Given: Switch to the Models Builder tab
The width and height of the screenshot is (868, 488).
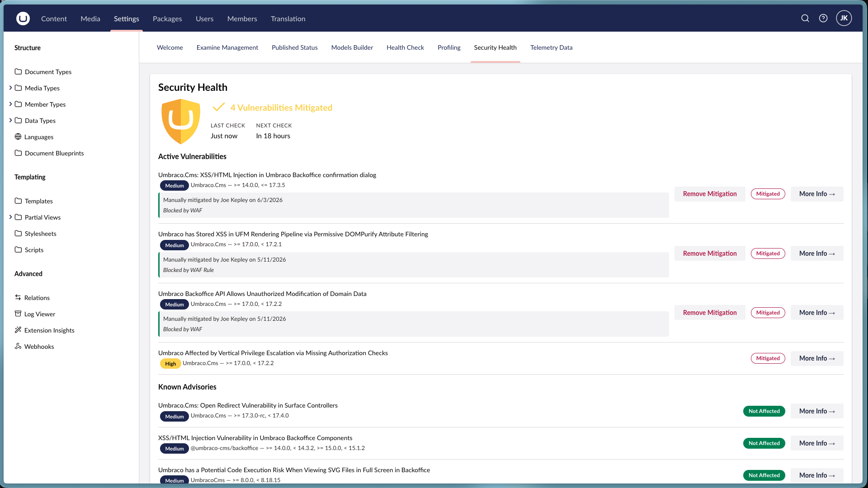Looking at the screenshot, I should (352, 47).
